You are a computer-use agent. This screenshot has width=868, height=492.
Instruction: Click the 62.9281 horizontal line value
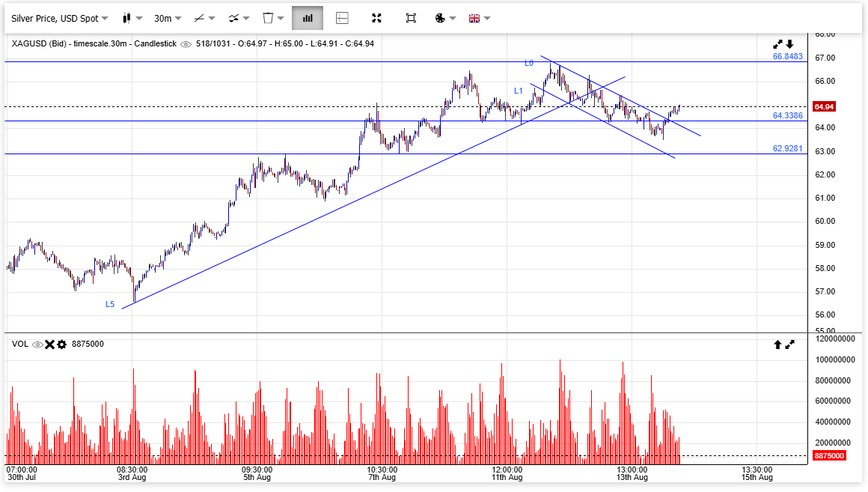coord(788,148)
